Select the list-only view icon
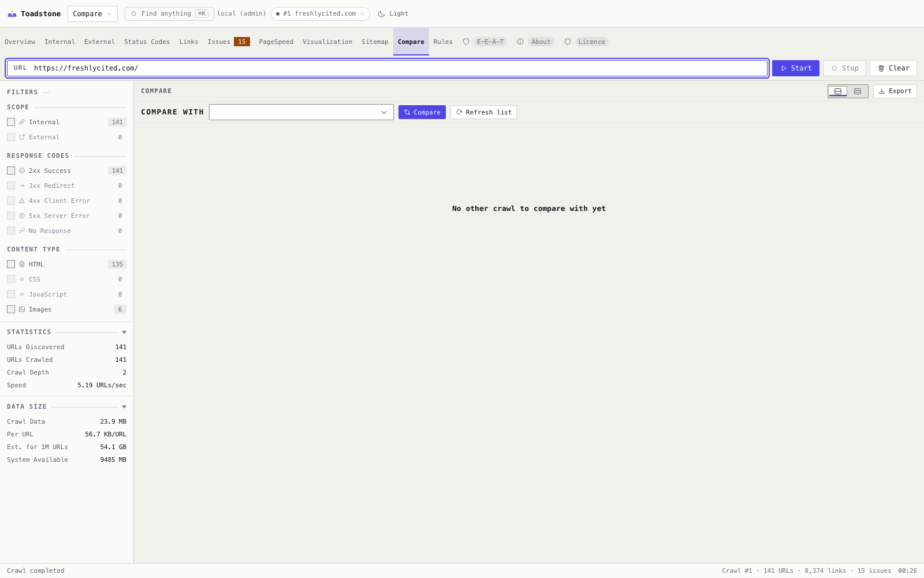The height and width of the screenshot is (578, 924). coord(858,91)
